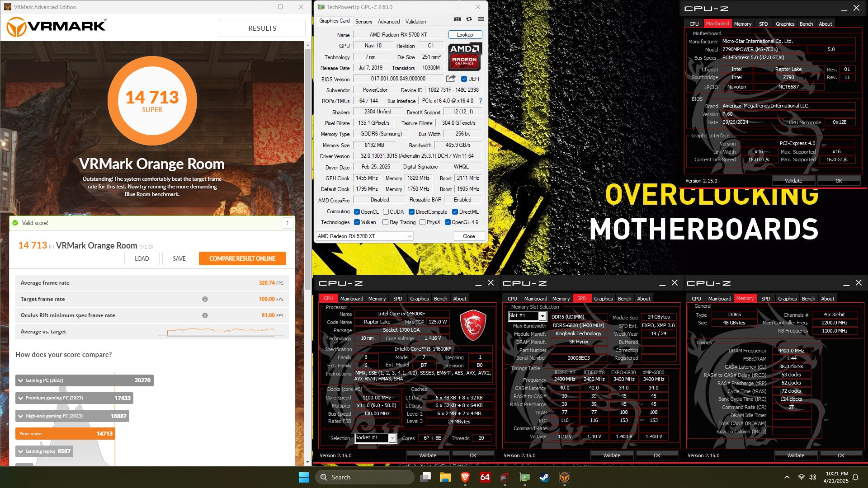This screenshot has height=488, width=868.
Task: Open the Bench tab in the Mainboard CPU-Z window
Action: point(806,24)
